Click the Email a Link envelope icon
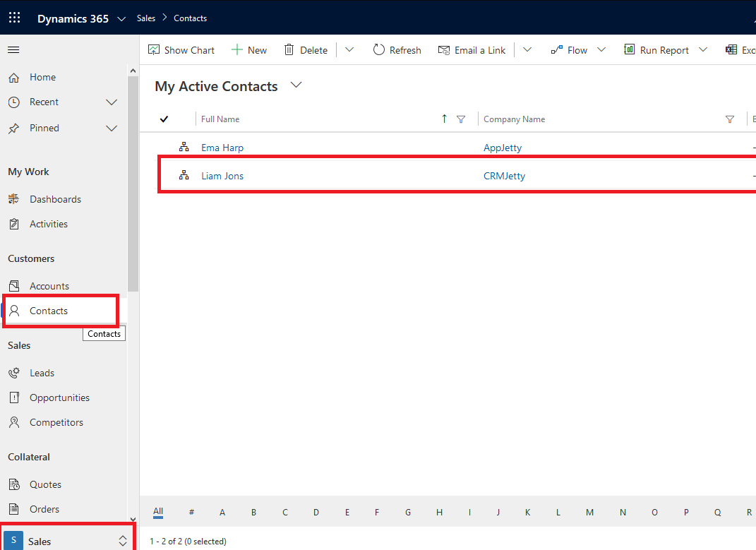The image size is (756, 550). point(443,50)
